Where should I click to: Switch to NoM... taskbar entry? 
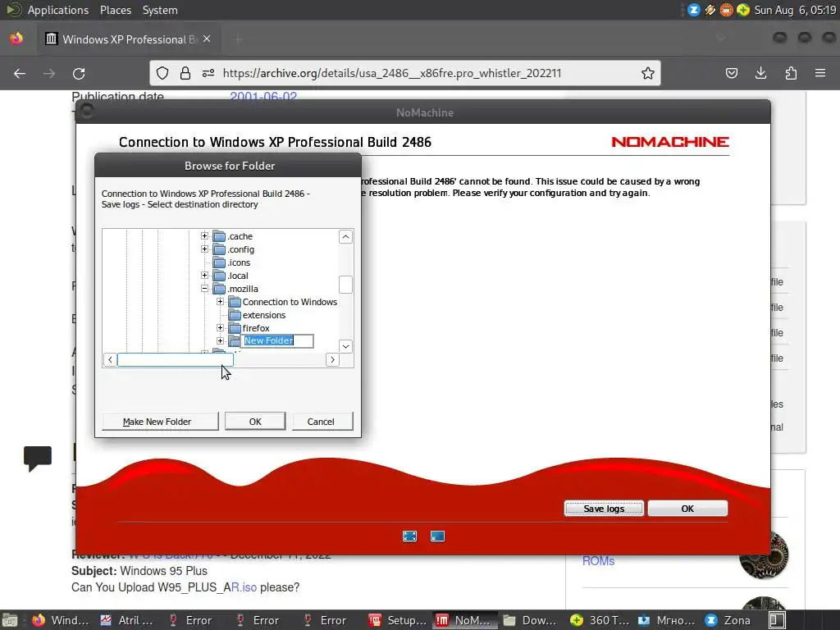click(x=464, y=620)
